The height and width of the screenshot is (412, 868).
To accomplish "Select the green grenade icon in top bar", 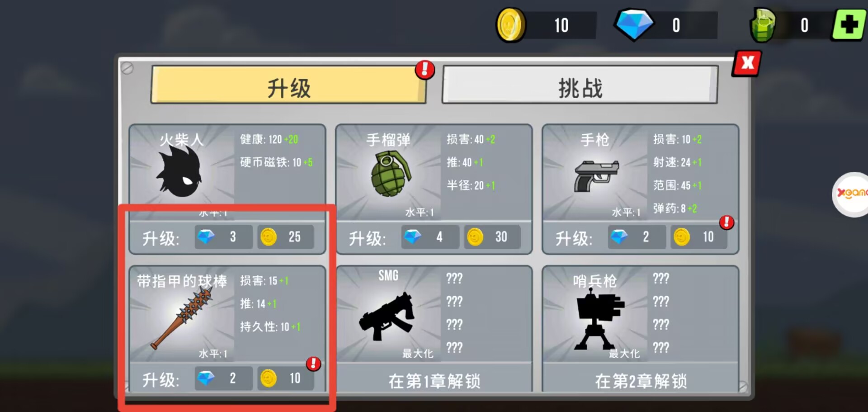I will (763, 25).
